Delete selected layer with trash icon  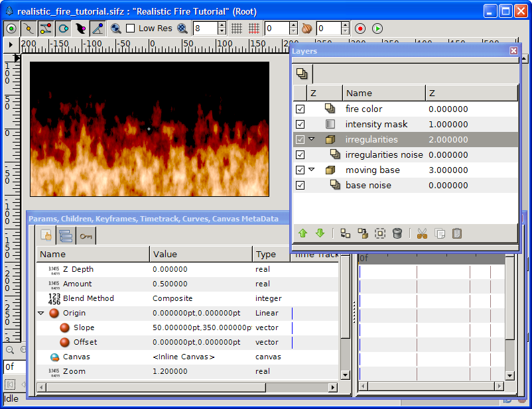pos(397,233)
